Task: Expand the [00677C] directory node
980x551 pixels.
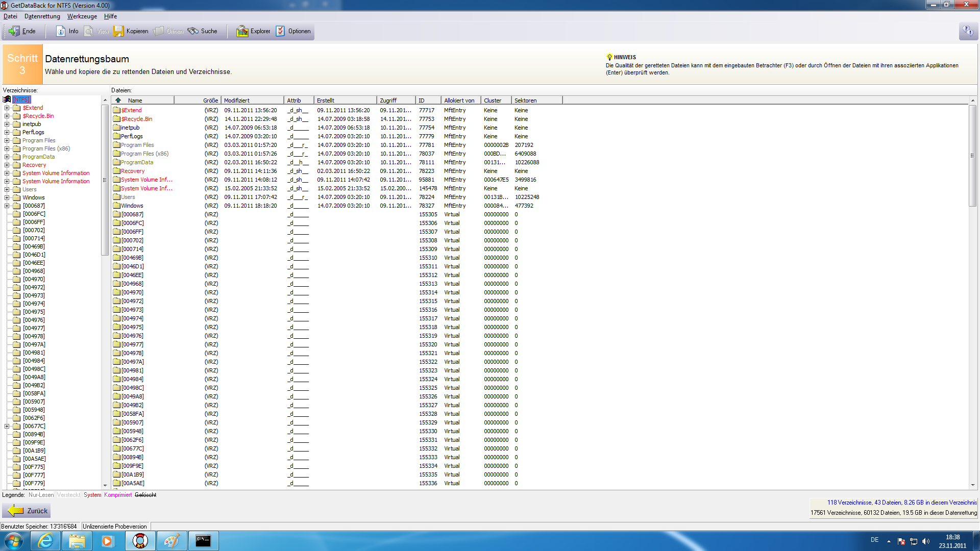Action: pyautogui.click(x=7, y=427)
